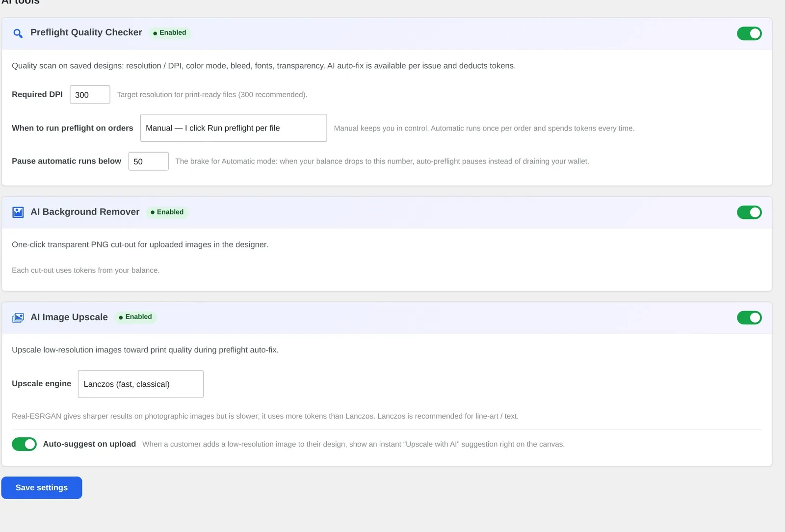Click the Upscale engine label

pos(41,383)
